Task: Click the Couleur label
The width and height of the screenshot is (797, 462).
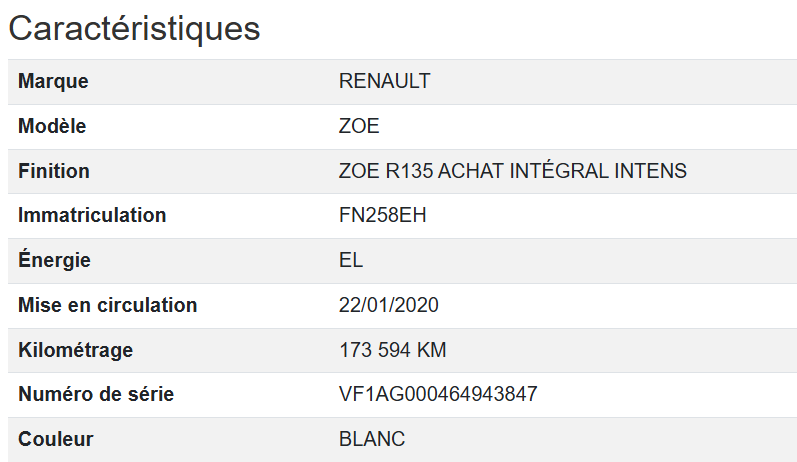Action: tap(55, 439)
